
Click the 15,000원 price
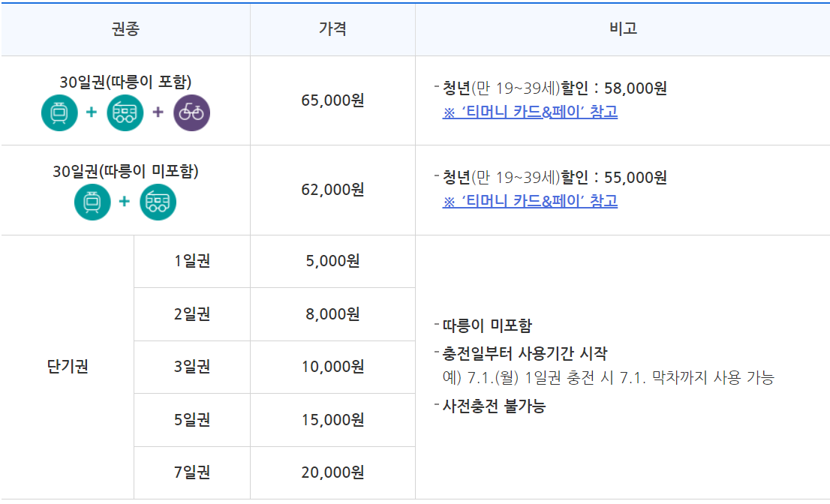332,420
